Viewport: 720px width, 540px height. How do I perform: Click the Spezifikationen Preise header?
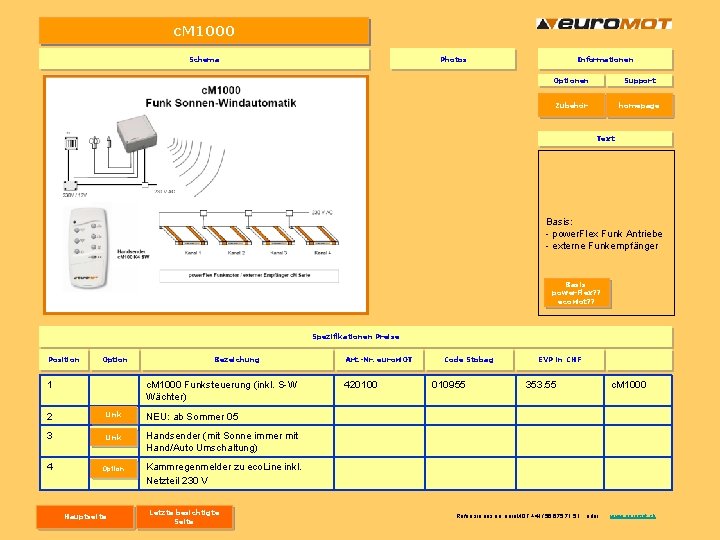(x=356, y=337)
